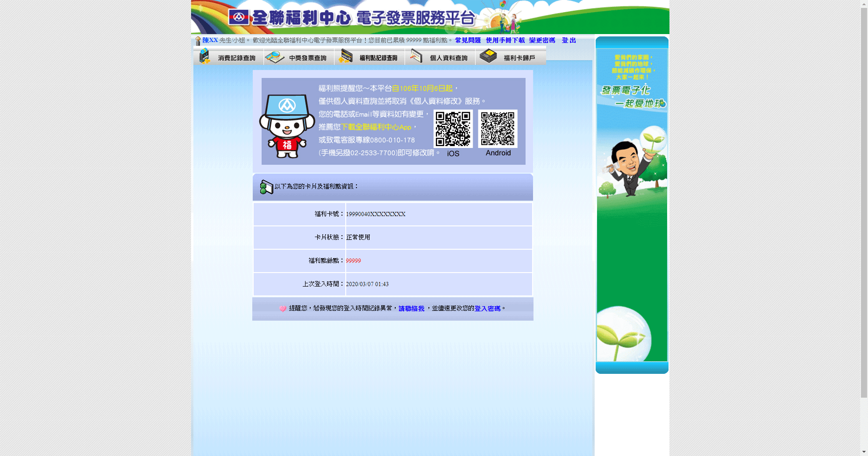The width and height of the screenshot is (868, 456).
Task: Click the card info section icon
Action: click(266, 187)
